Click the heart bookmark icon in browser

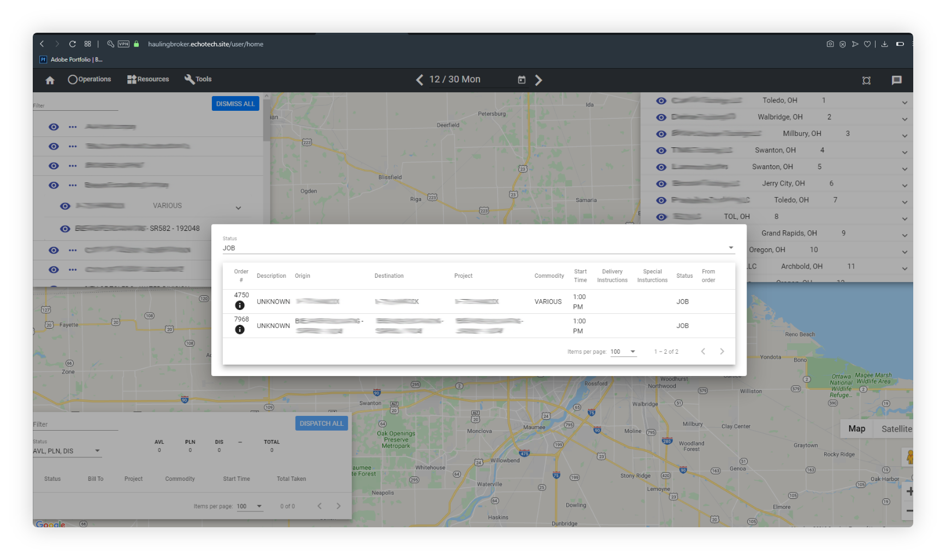point(867,44)
